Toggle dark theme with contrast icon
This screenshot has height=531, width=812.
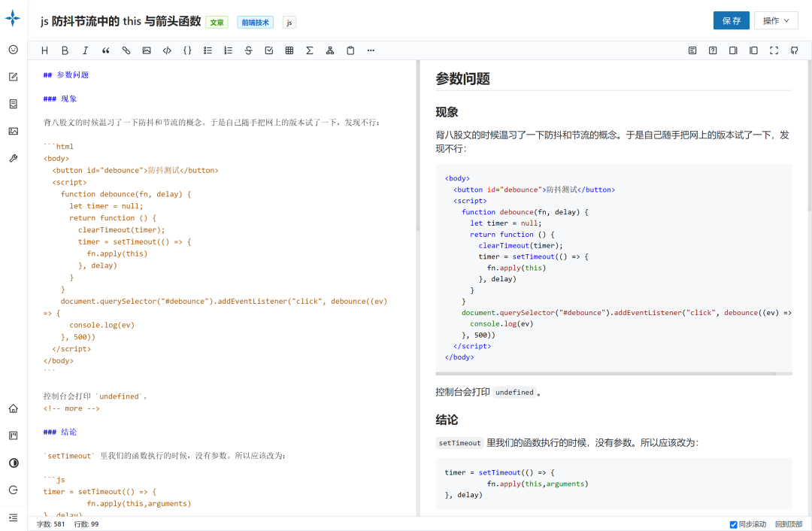pyautogui.click(x=14, y=463)
